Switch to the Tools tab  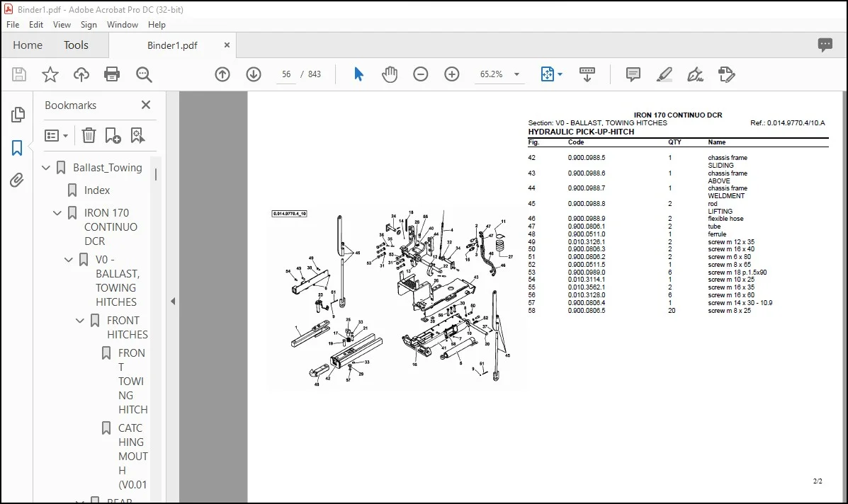click(x=76, y=45)
